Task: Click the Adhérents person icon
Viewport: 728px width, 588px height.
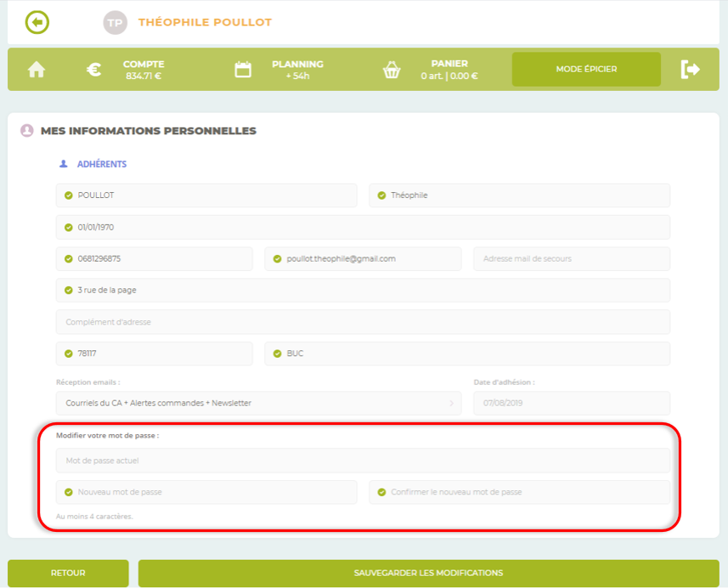Action: tap(63, 164)
